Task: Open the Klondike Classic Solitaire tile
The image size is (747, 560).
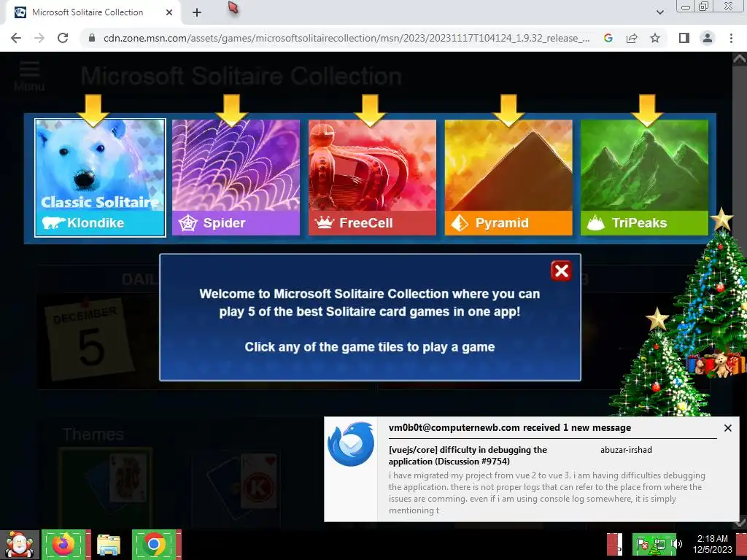Action: [x=100, y=178]
